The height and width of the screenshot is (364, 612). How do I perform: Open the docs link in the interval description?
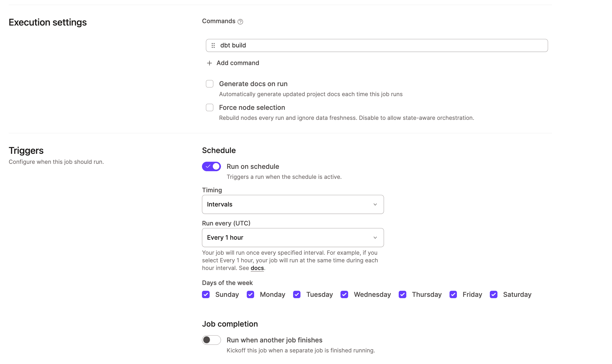pyautogui.click(x=257, y=268)
